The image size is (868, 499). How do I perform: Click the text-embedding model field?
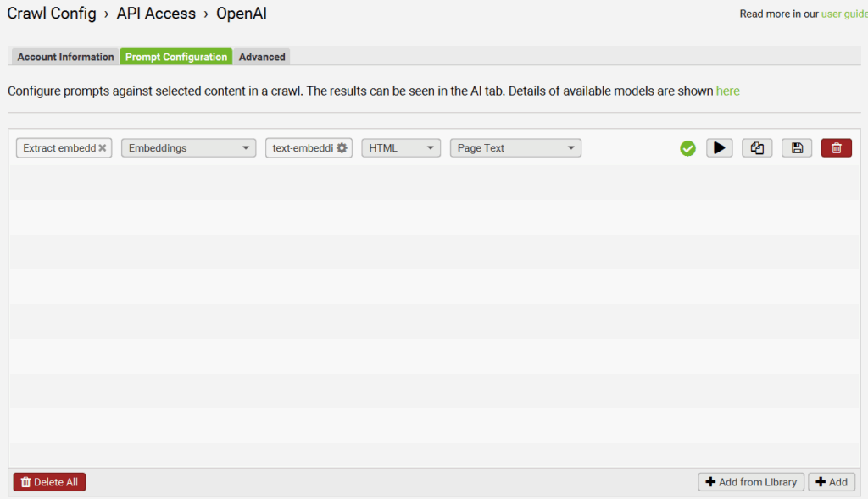[302, 148]
